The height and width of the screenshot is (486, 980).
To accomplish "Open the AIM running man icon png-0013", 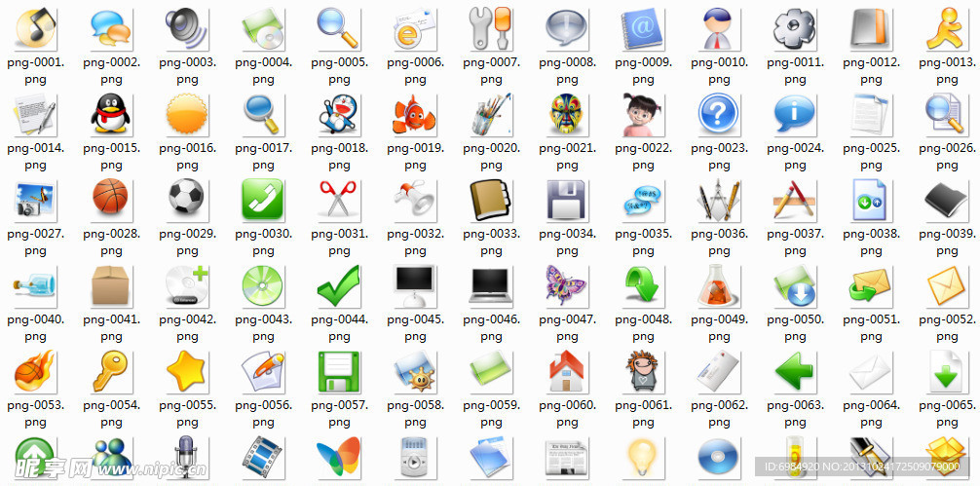I will point(946,29).
